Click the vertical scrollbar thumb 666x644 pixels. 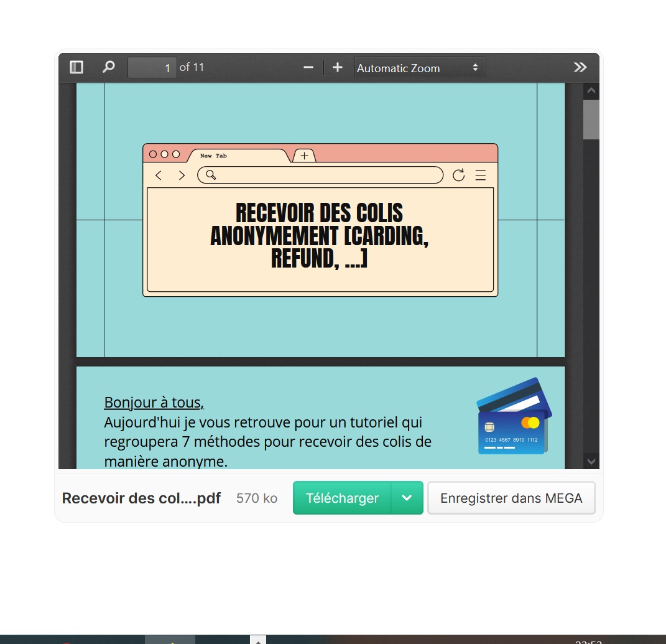(591, 119)
